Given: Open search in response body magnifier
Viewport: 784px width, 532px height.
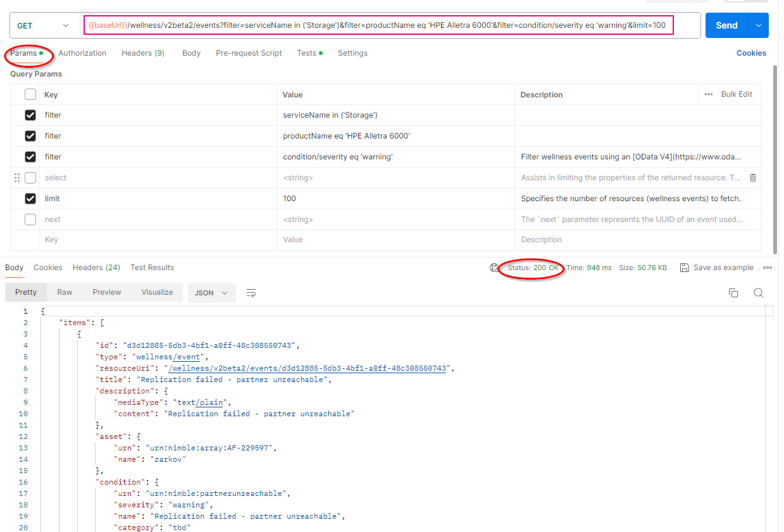Looking at the screenshot, I should (x=758, y=293).
